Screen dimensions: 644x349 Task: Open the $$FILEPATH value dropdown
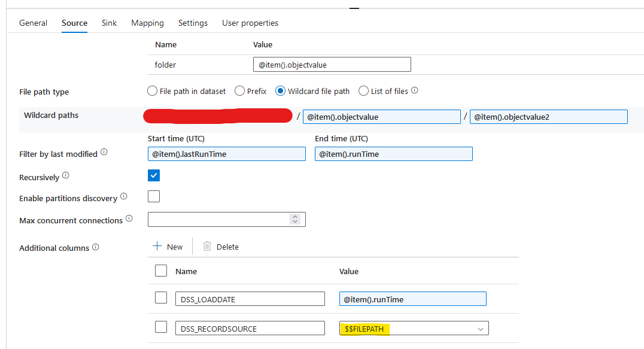click(480, 328)
